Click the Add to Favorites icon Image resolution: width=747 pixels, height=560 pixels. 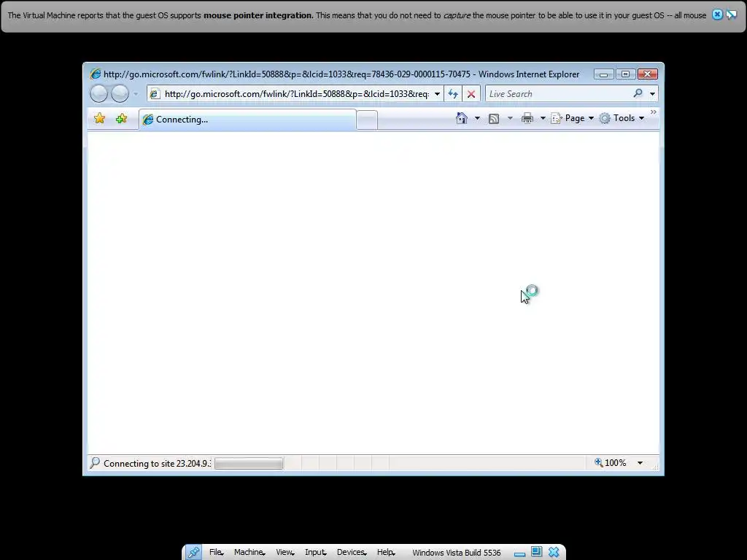[122, 118]
